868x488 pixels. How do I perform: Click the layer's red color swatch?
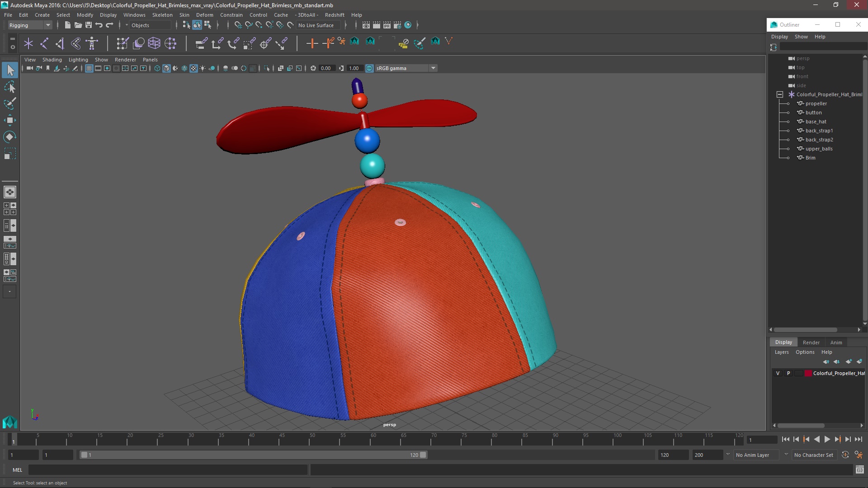808,373
